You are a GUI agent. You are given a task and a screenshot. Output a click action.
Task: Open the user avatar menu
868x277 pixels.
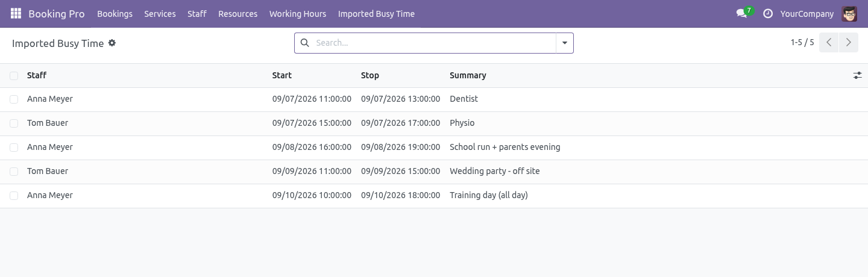point(849,13)
